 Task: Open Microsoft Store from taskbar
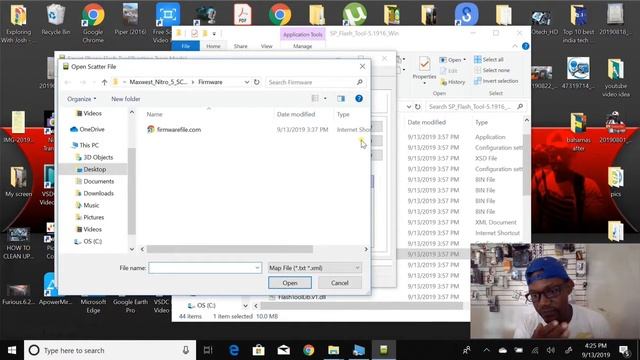point(258,350)
